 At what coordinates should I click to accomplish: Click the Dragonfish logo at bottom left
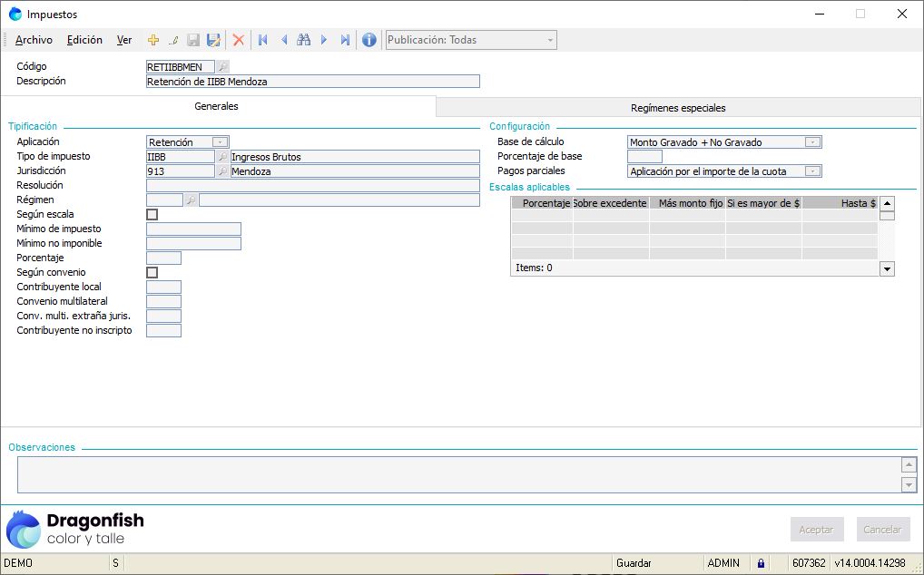pyautogui.click(x=74, y=529)
